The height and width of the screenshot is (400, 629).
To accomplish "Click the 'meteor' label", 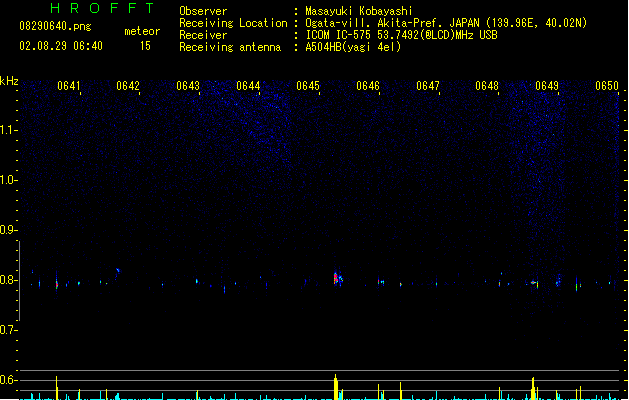I will click(142, 31).
